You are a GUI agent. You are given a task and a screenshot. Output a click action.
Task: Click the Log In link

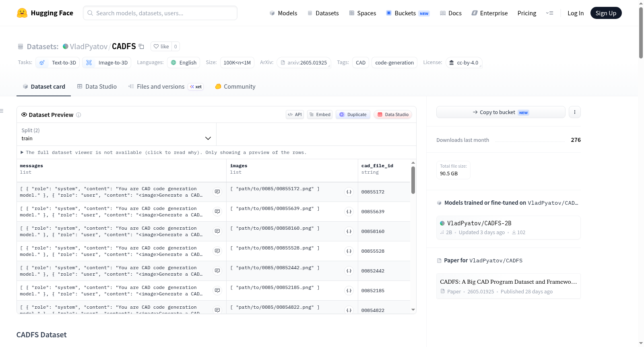click(576, 13)
